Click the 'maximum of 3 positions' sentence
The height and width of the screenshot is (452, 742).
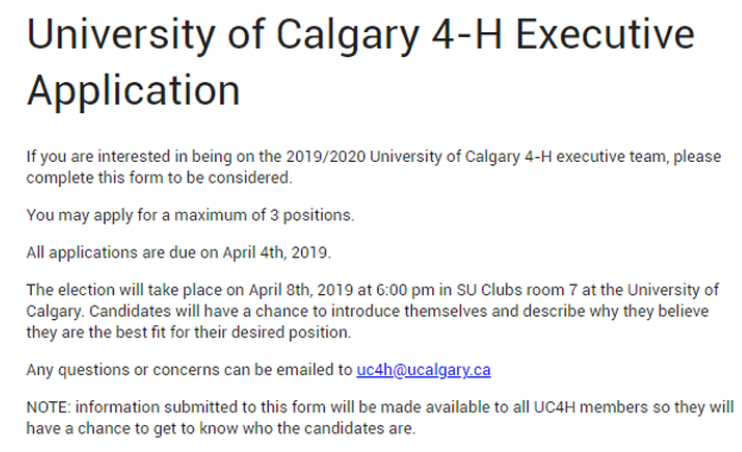click(x=190, y=215)
